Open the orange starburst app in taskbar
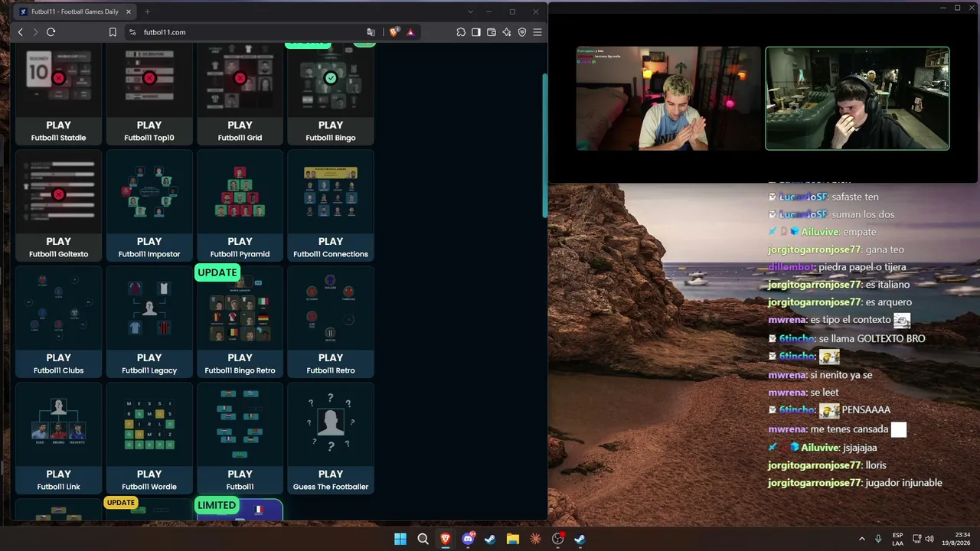The image size is (980, 551). pos(535,539)
